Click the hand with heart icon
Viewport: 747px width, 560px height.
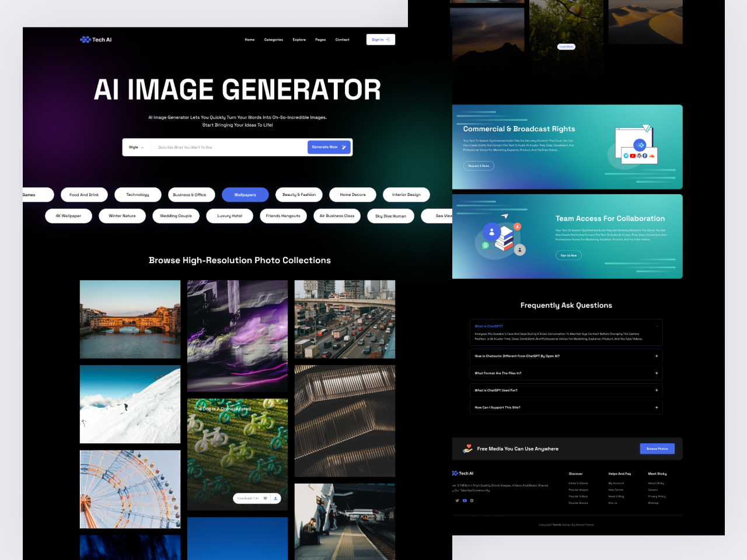[x=467, y=449]
